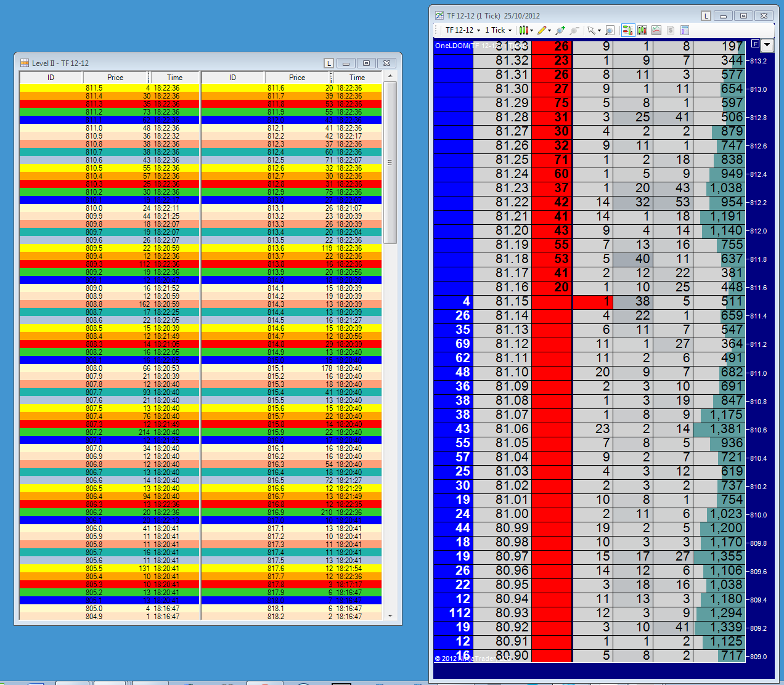Open the TF 12-12 instrument dropdown
Screen dimensions: 784x685
tap(463, 30)
